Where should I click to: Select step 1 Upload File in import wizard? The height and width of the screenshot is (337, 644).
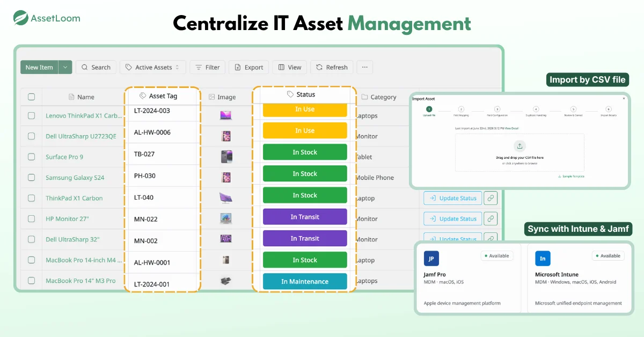pos(429,111)
